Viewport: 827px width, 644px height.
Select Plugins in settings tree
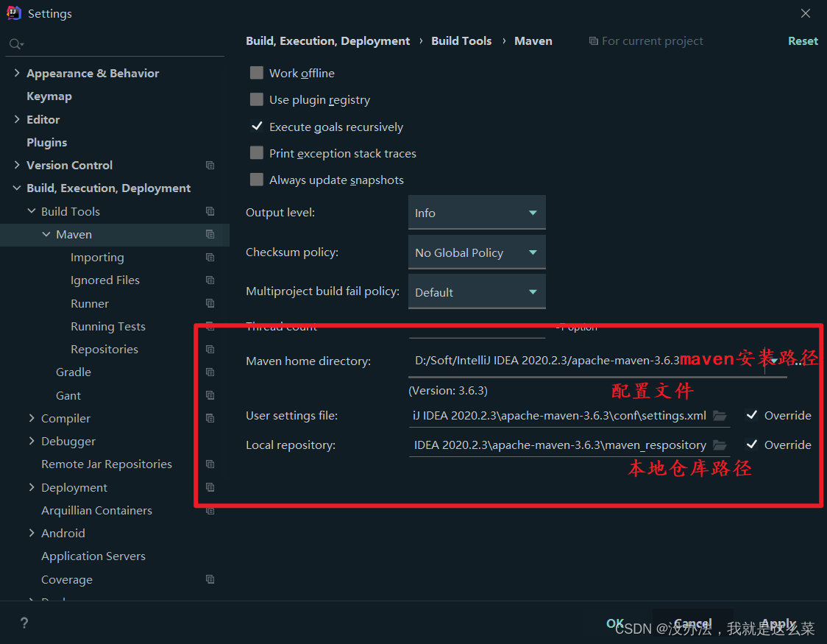tap(46, 142)
